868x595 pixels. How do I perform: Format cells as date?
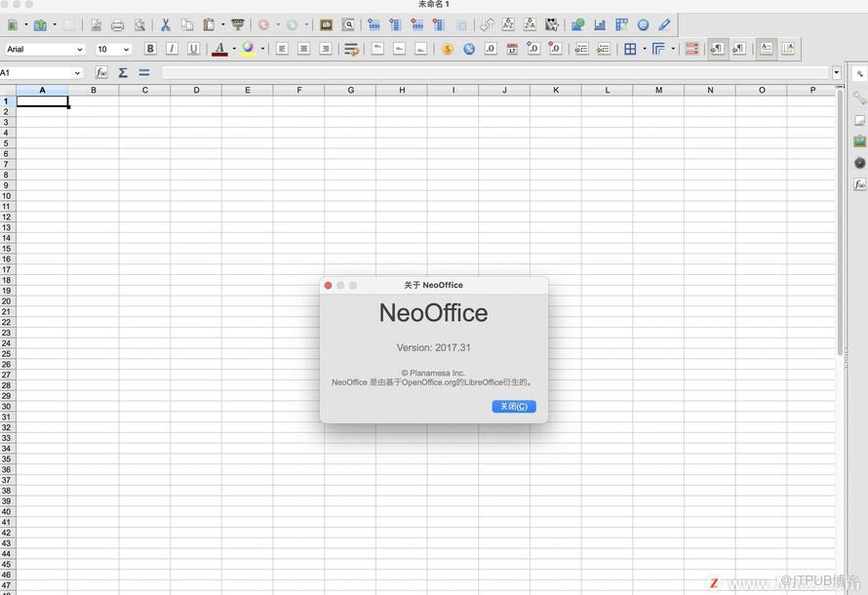point(512,50)
